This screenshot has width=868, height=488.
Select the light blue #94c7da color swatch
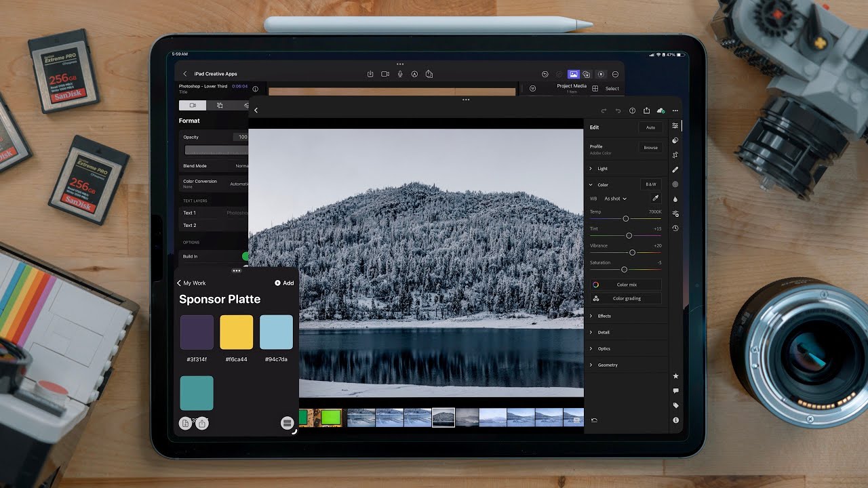point(277,332)
